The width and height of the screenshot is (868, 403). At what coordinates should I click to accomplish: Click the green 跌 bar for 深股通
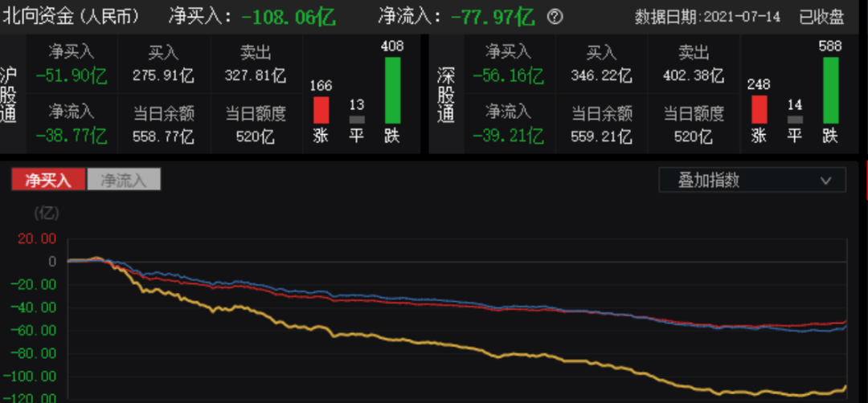[x=829, y=90]
